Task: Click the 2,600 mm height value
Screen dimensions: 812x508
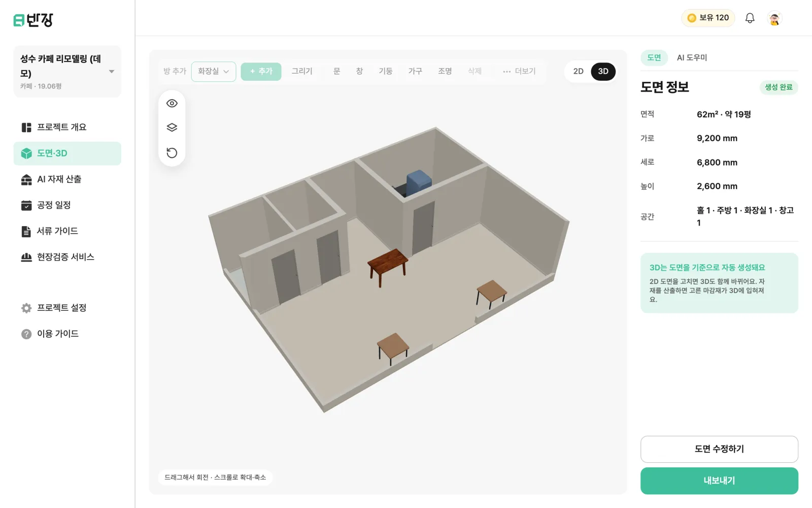Action: pos(717,186)
